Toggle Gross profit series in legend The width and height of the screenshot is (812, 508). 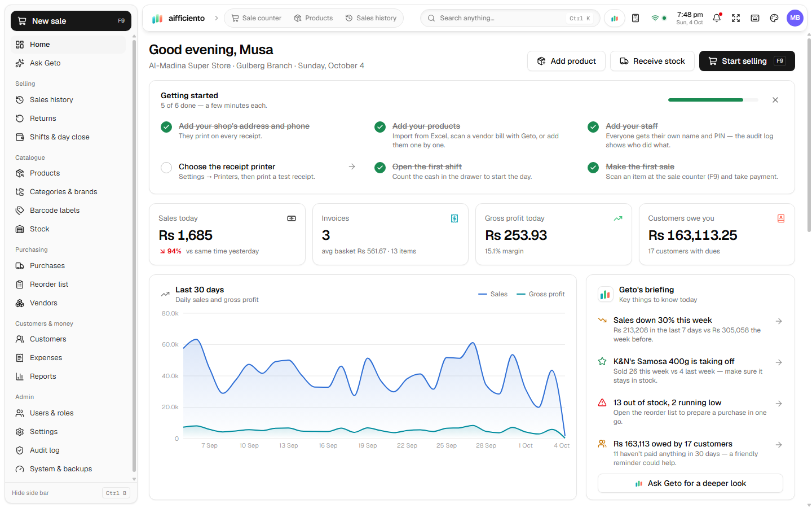coord(541,294)
